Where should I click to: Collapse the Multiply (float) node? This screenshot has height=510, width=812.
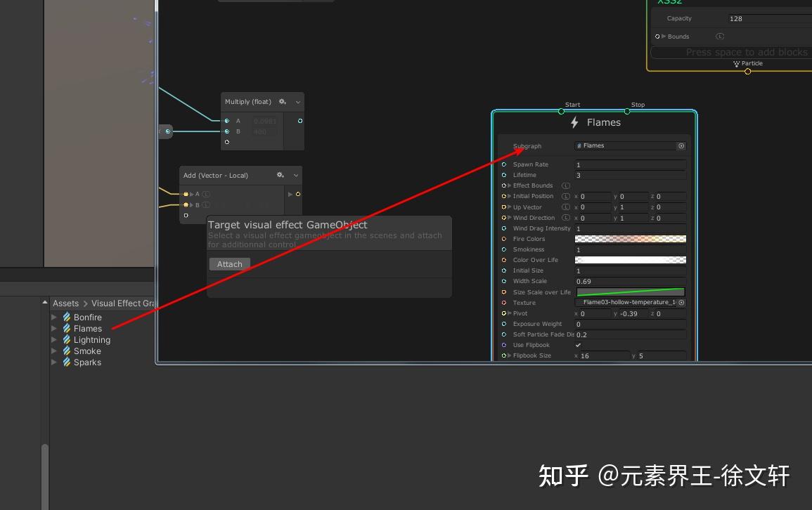click(x=298, y=103)
